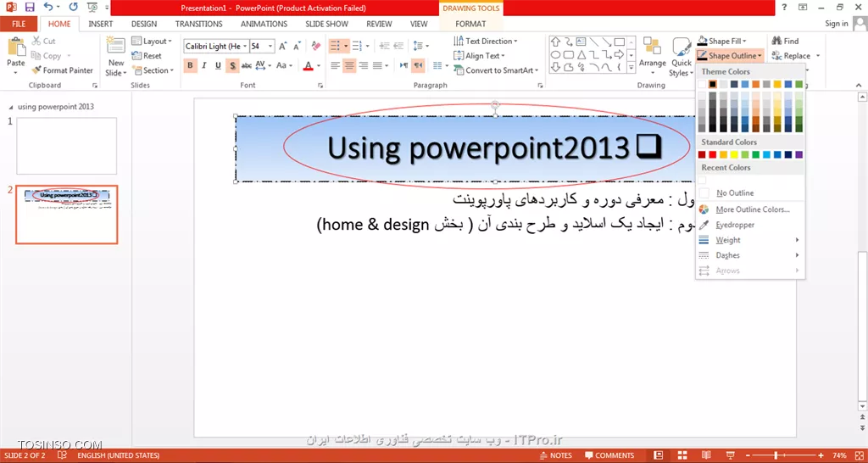The height and width of the screenshot is (463, 868).
Task: Choose No Outline option
Action: click(x=750, y=192)
